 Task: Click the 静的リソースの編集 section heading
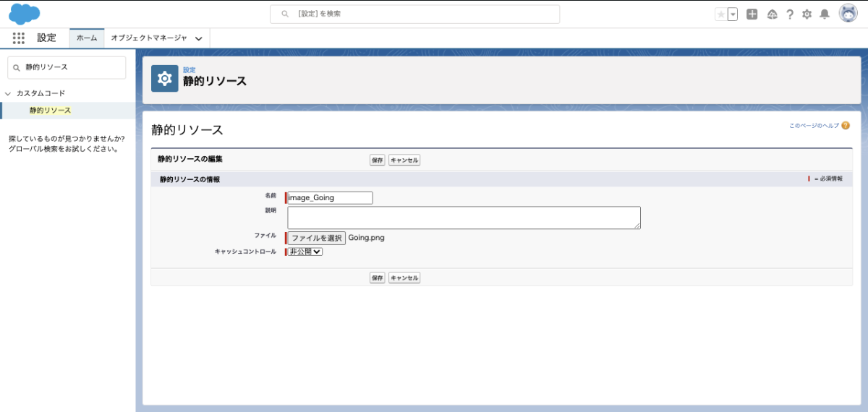pos(192,159)
